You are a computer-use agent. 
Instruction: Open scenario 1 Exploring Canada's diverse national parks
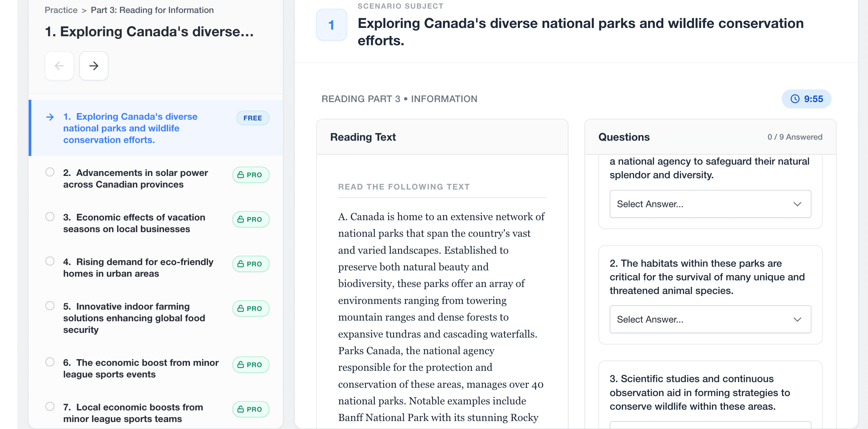pyautogui.click(x=130, y=128)
